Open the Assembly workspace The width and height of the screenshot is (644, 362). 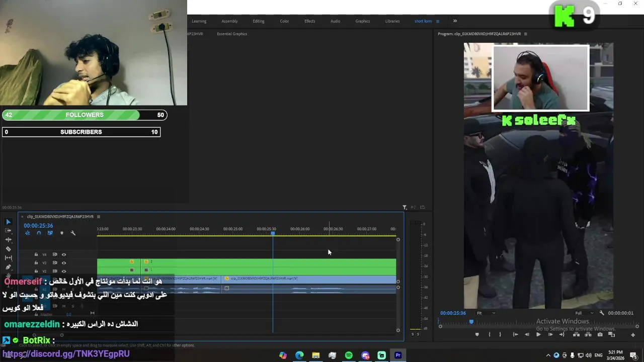[229, 21]
